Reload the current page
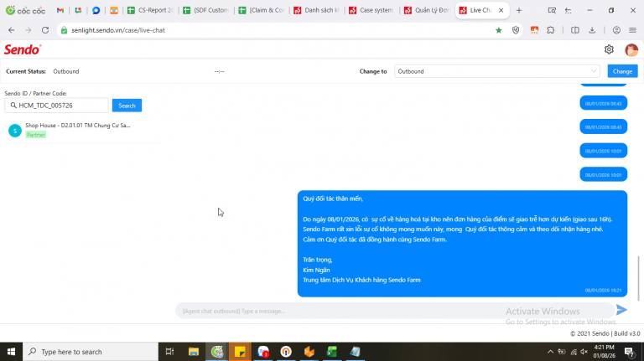 (45, 30)
